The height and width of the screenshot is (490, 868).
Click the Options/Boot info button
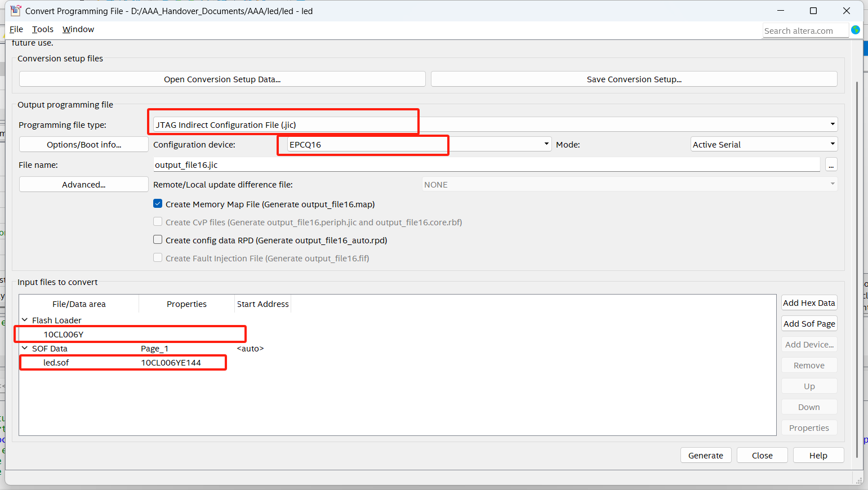tap(84, 144)
